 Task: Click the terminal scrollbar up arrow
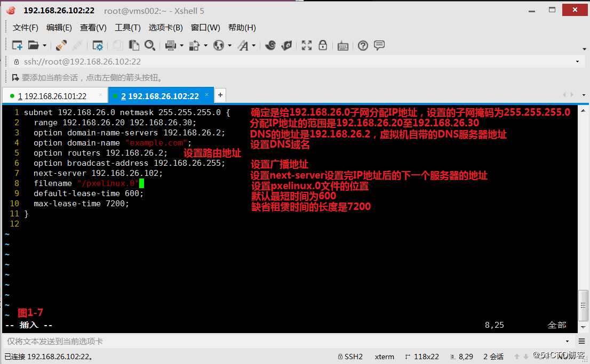coord(583,110)
